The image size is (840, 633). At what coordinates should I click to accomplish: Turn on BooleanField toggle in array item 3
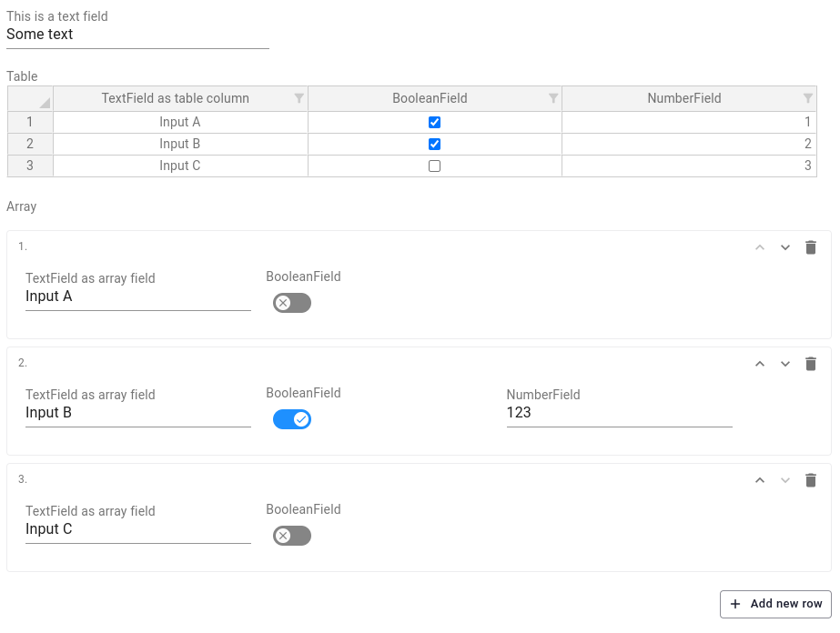pyautogui.click(x=291, y=536)
